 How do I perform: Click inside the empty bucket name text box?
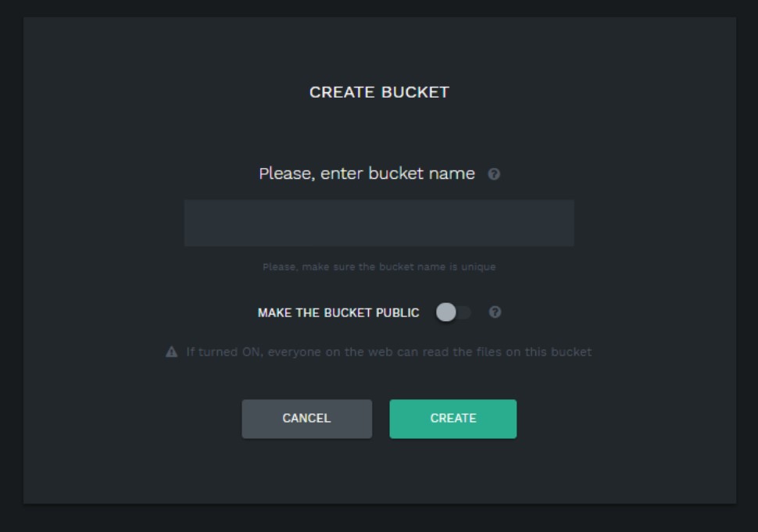click(379, 223)
